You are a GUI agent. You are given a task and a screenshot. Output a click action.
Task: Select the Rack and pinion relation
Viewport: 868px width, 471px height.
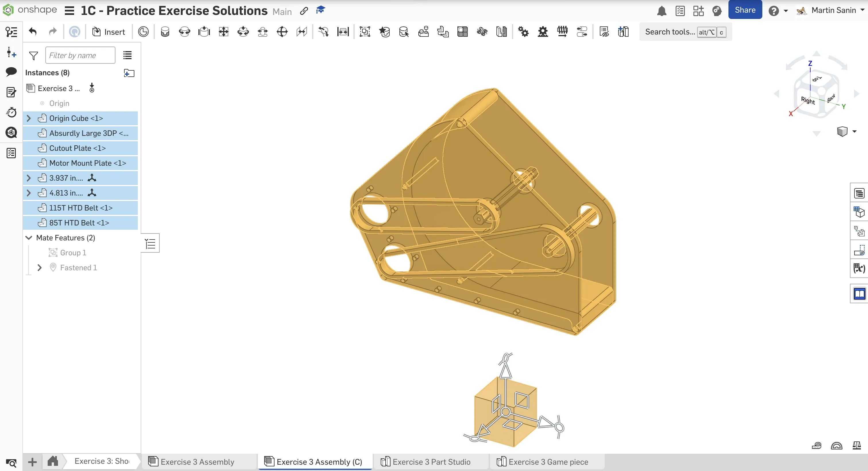pyautogui.click(x=542, y=32)
